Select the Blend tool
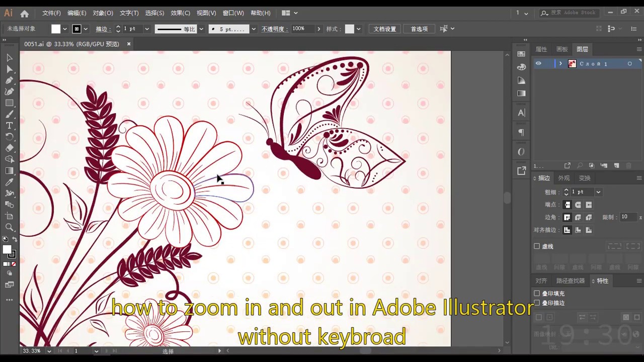The image size is (644, 362). click(x=10, y=205)
